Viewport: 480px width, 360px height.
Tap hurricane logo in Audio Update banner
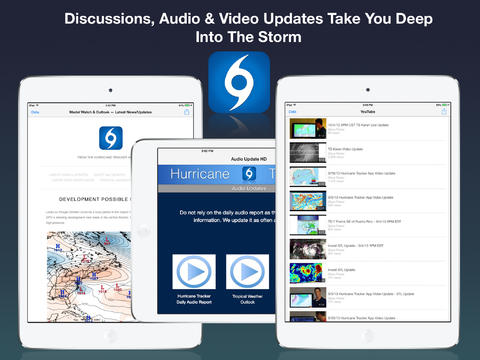[x=249, y=174]
